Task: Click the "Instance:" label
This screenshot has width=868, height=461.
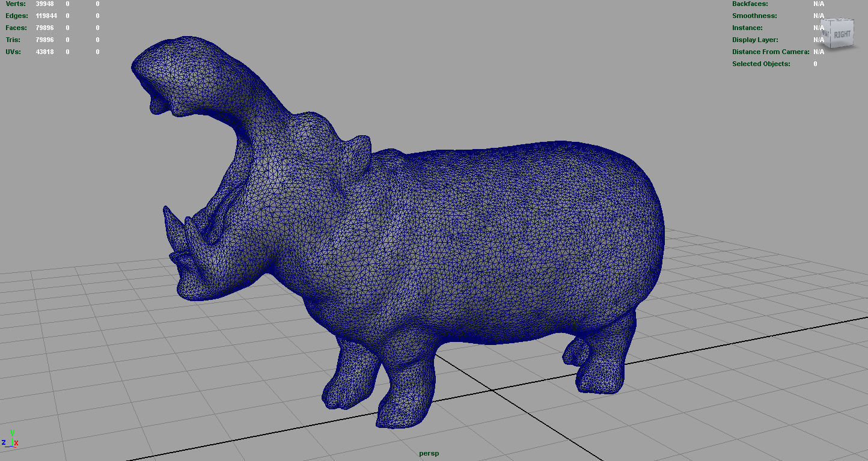Action: [747, 28]
